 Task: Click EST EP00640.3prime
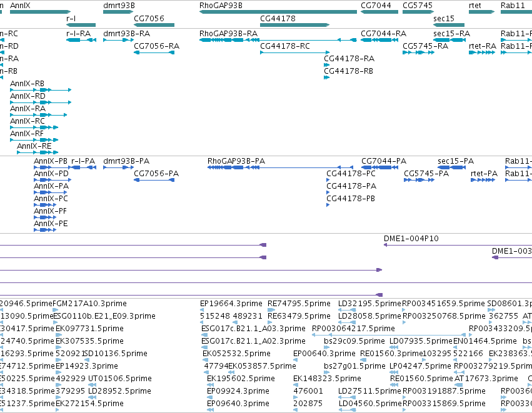(295, 360)
